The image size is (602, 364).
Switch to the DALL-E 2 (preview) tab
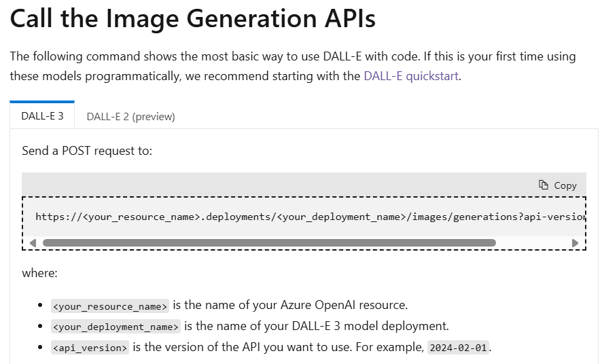tap(131, 116)
